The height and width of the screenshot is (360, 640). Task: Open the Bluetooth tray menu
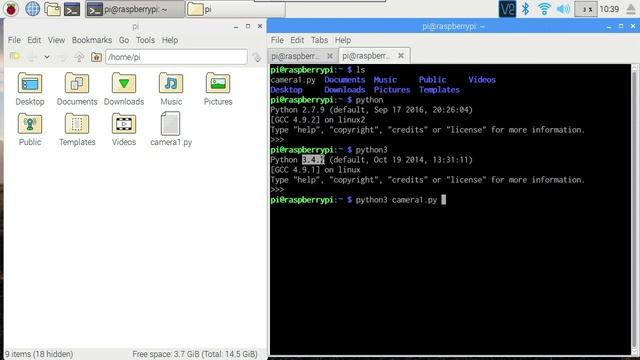[x=526, y=9]
